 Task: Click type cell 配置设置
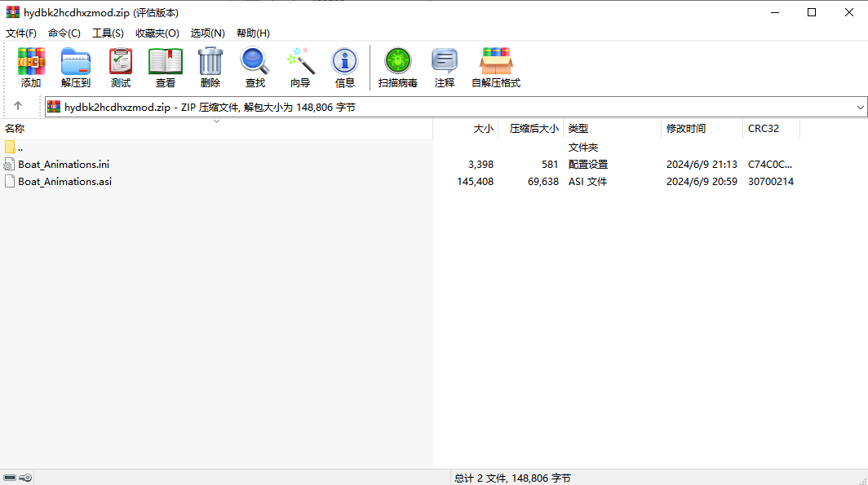pos(588,164)
